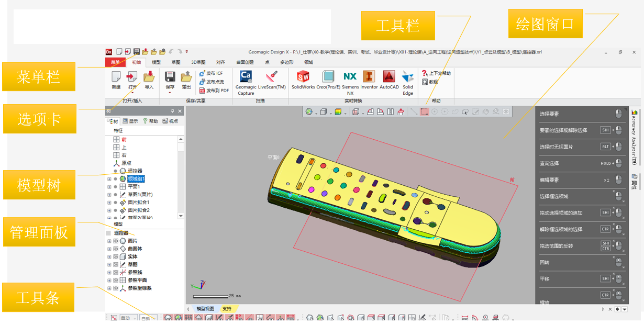Expand the 平面1 tree node
The height and width of the screenshot is (325, 644).
coord(109,186)
